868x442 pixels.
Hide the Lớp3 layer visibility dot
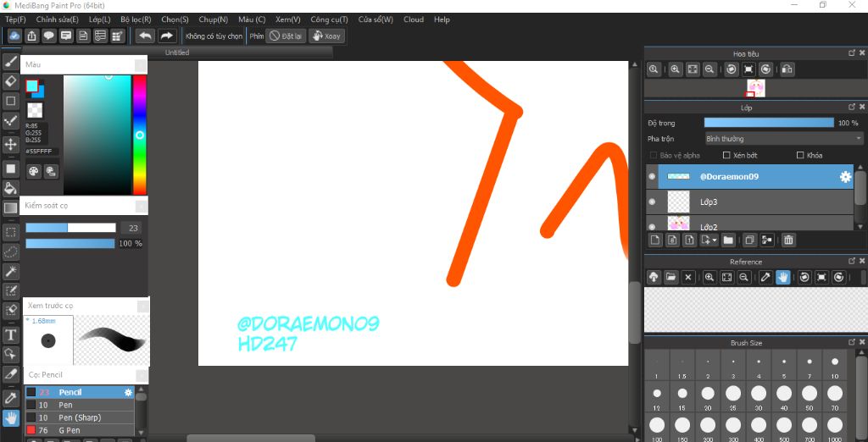click(x=652, y=202)
